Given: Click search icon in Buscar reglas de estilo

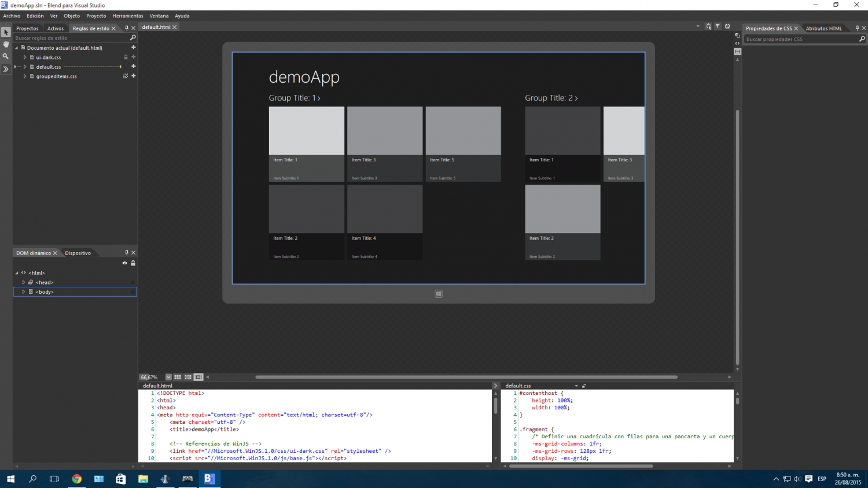Looking at the screenshot, I should (133, 38).
